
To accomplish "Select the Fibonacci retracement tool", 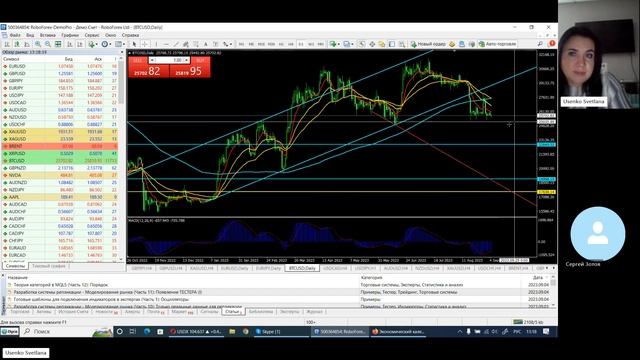I will 196,44.
